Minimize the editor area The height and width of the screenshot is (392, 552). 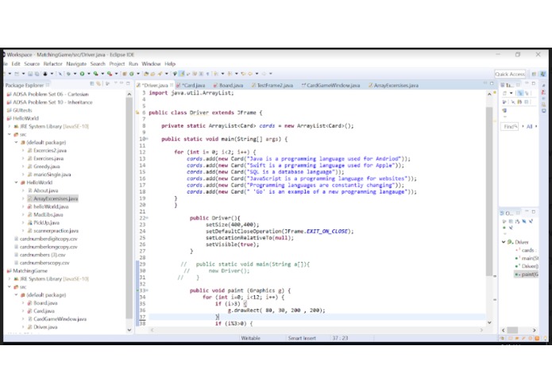(x=484, y=83)
